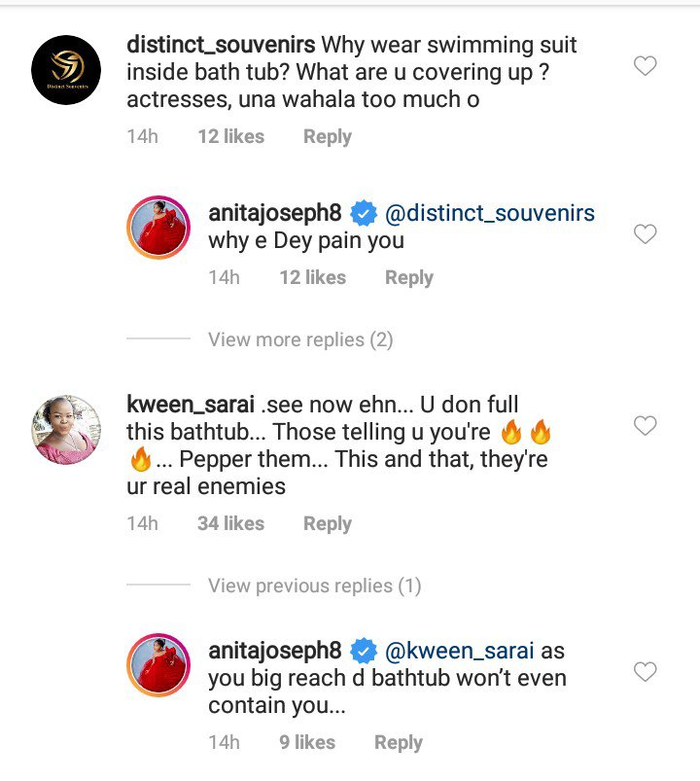Expand 'View previous replies (1)'
700x781 pixels.
[314, 586]
